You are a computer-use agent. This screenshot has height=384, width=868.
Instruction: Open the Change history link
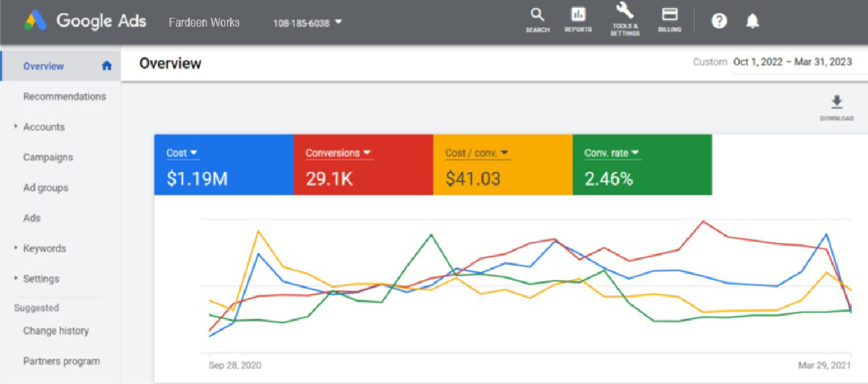[x=56, y=331]
